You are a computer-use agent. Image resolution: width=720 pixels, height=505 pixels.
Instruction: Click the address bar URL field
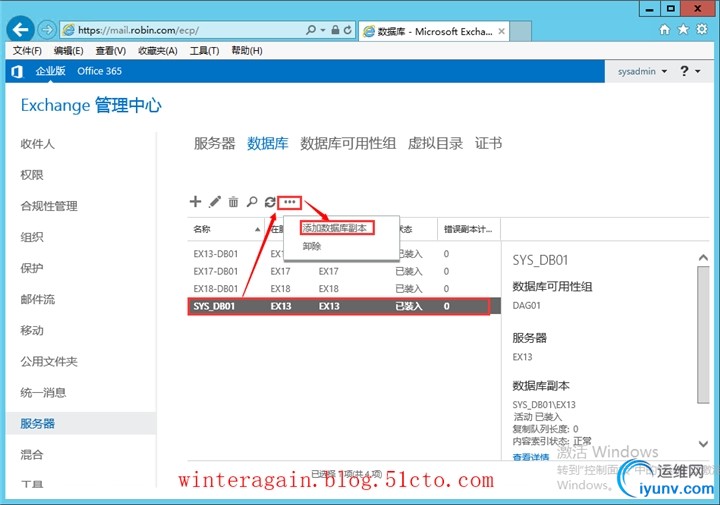(184, 30)
